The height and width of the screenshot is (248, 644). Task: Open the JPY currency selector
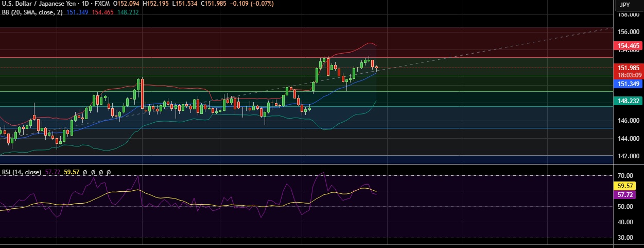pos(625,5)
